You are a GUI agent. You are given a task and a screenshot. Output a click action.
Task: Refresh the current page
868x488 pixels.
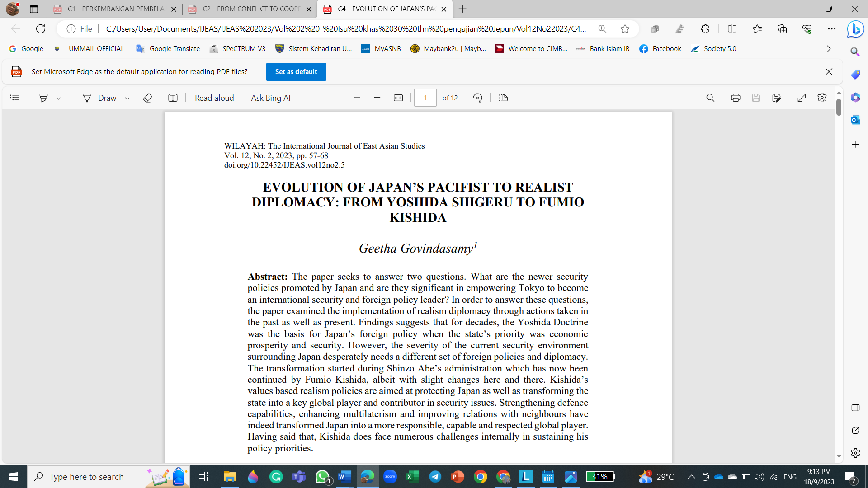click(x=41, y=29)
